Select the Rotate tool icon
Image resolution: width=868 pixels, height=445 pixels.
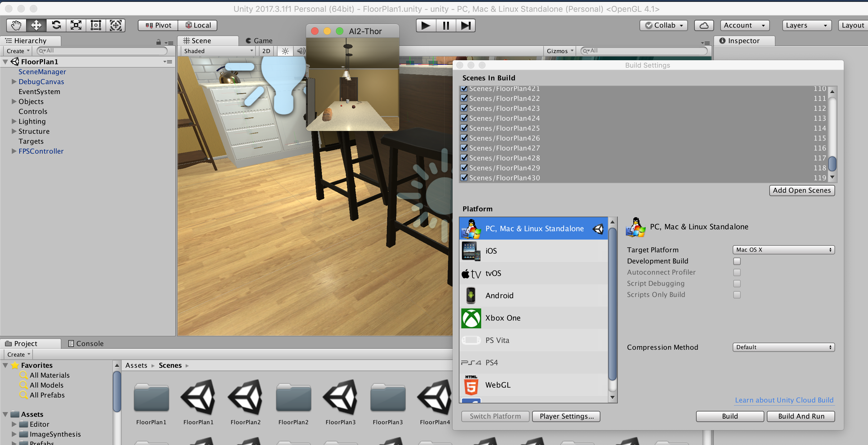56,25
